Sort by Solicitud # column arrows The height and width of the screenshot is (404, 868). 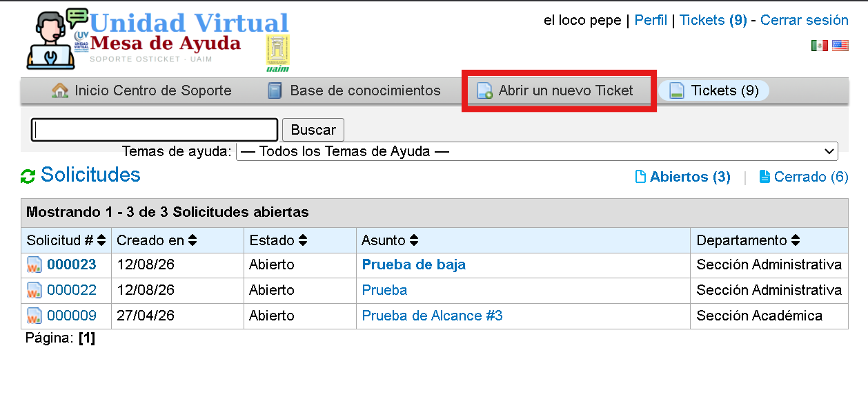coord(101,240)
